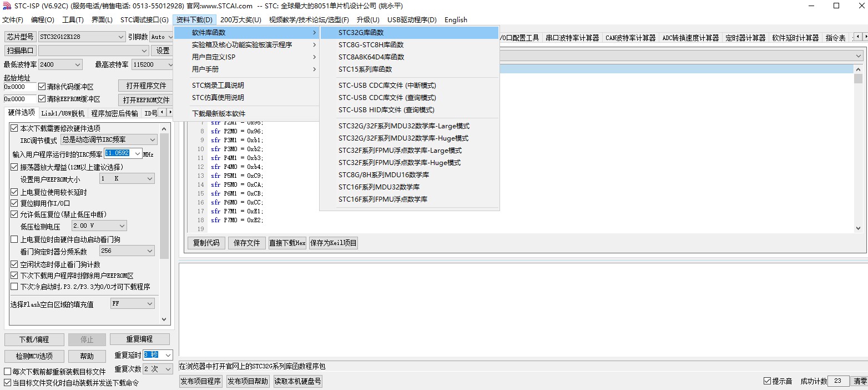Click the EEPROM start address 0x0000 field
Viewport: 868px width, 390px height.
coord(20,99)
